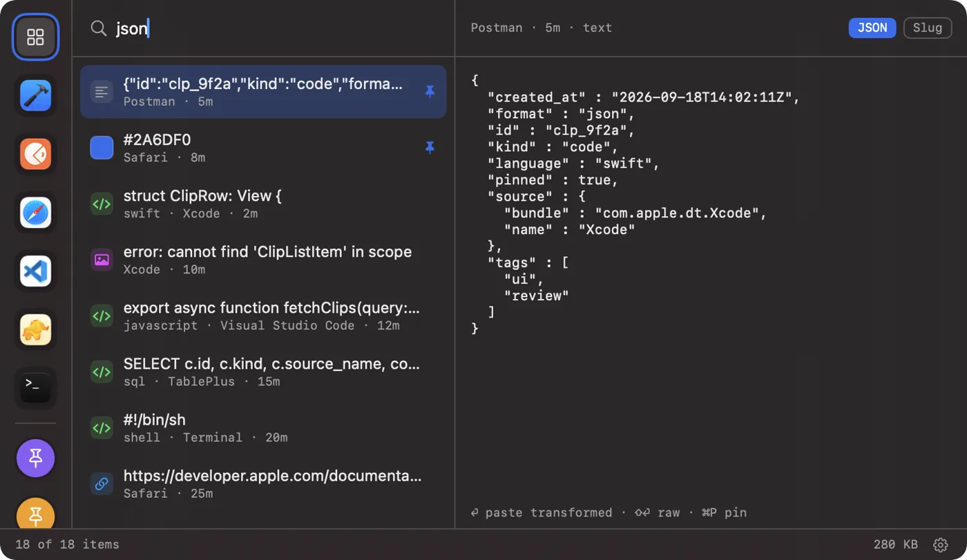Unpin the #2A6DF0 color clip
The width and height of the screenshot is (967, 560).
[x=430, y=148]
